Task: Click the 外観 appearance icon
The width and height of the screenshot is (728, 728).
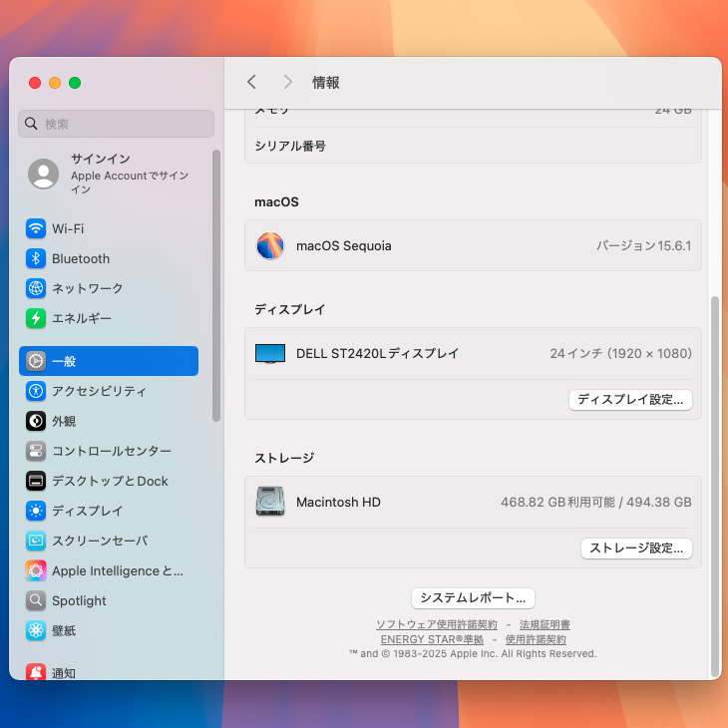Action: pos(36,421)
